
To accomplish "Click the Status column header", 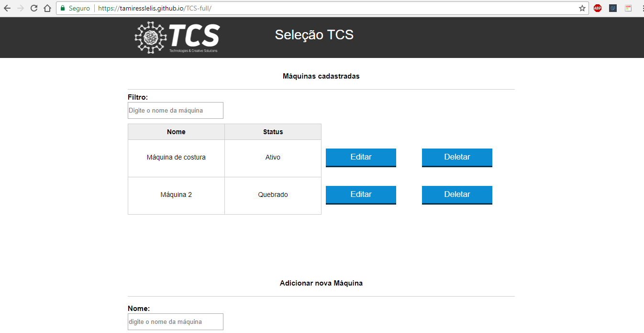I will tap(273, 132).
